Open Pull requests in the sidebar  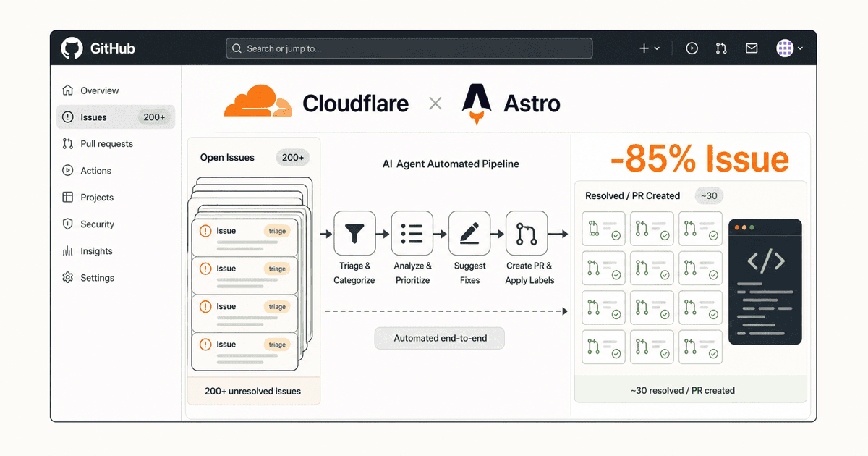pyautogui.click(x=116, y=144)
